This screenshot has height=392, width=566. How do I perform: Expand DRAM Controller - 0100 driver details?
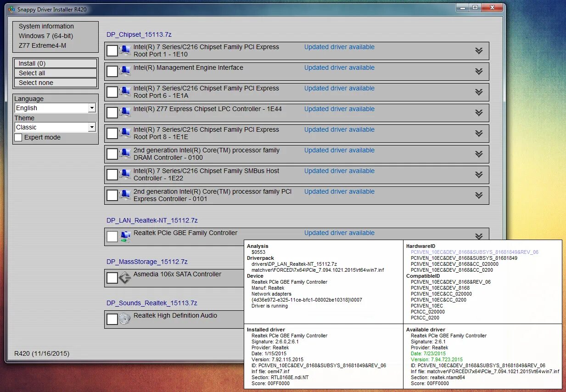pos(479,154)
